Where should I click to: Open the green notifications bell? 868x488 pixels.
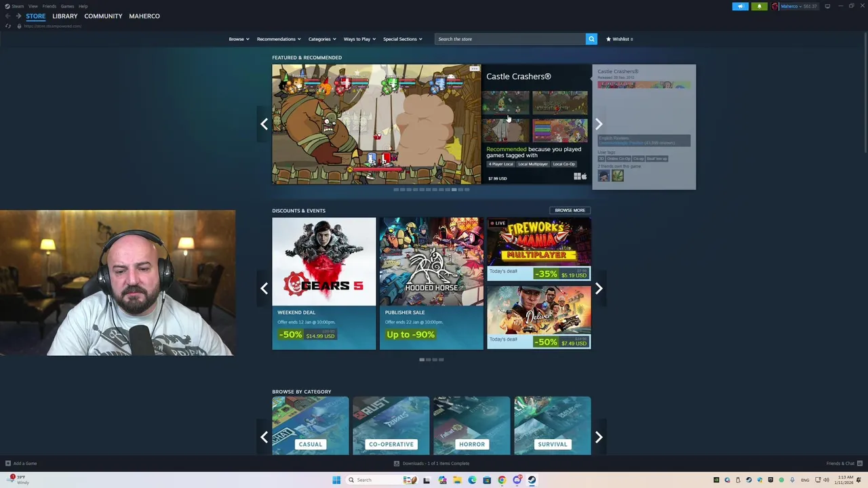(x=759, y=6)
